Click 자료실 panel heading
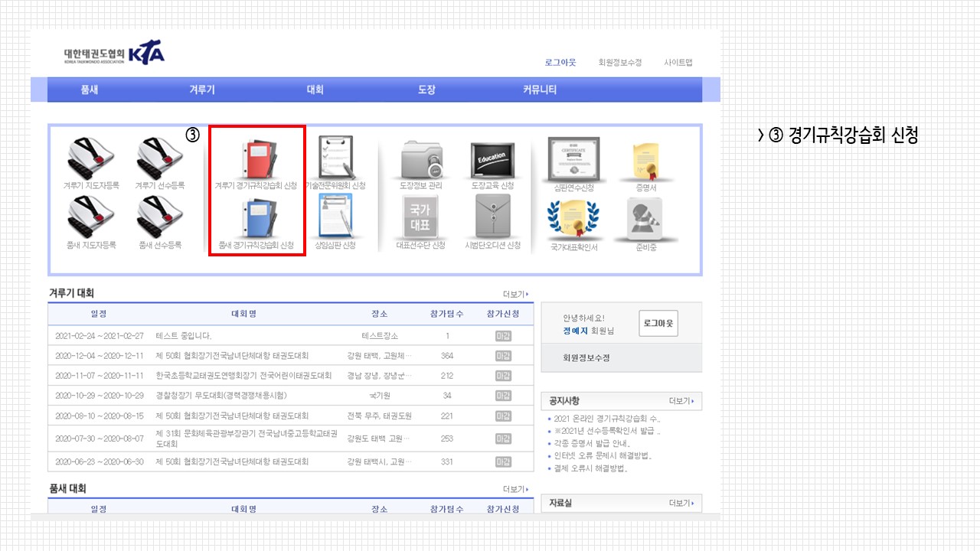Image resolution: width=980 pixels, height=551 pixels. point(560,504)
